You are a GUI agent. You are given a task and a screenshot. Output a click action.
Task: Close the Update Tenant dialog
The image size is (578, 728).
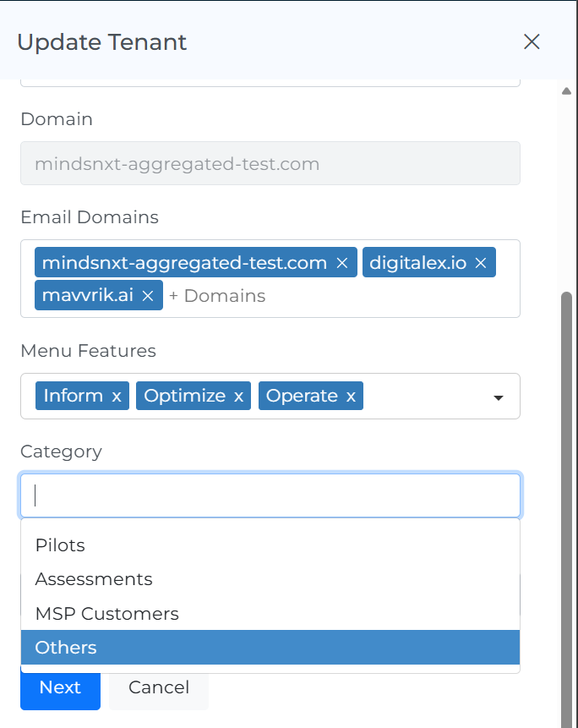[532, 42]
